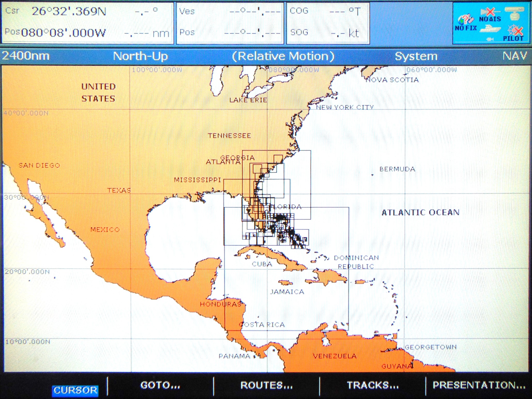Click the CUBA label on chart
Screen dimensions: 532x399
262,264
